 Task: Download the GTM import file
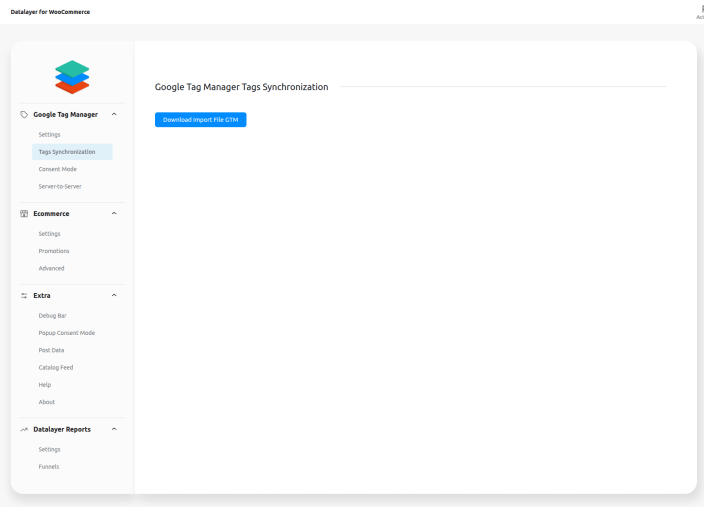point(201,120)
